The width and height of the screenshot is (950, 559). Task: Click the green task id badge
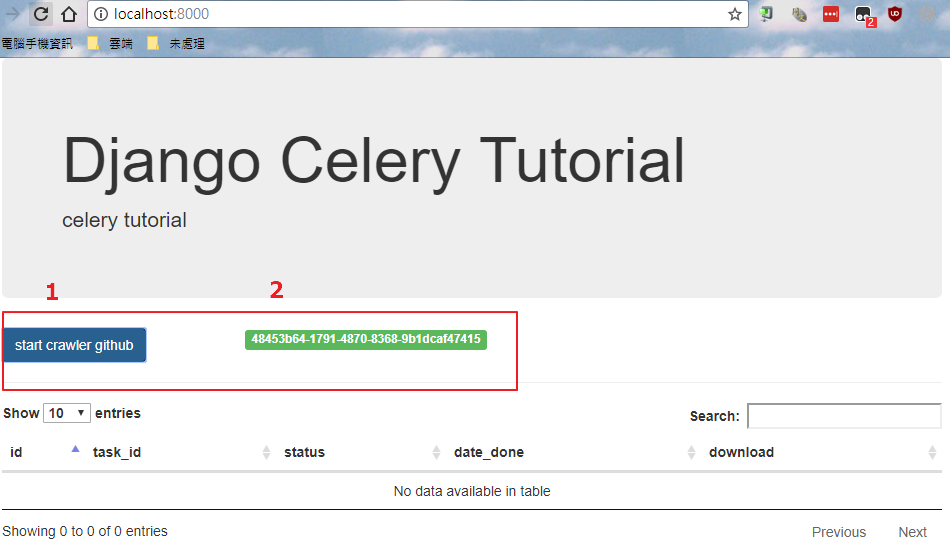(366, 339)
